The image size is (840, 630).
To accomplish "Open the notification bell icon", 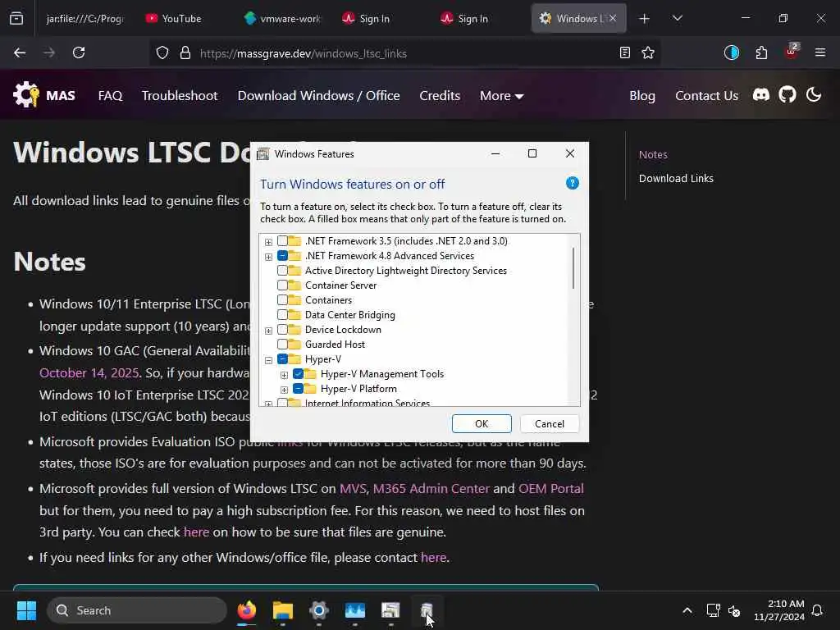I will pos(817,610).
